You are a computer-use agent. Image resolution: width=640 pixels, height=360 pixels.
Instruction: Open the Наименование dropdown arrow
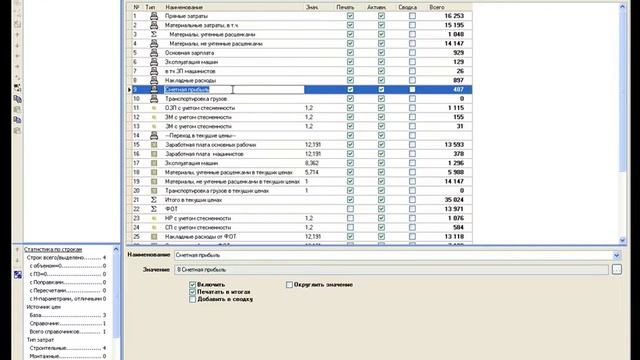[x=617, y=256]
